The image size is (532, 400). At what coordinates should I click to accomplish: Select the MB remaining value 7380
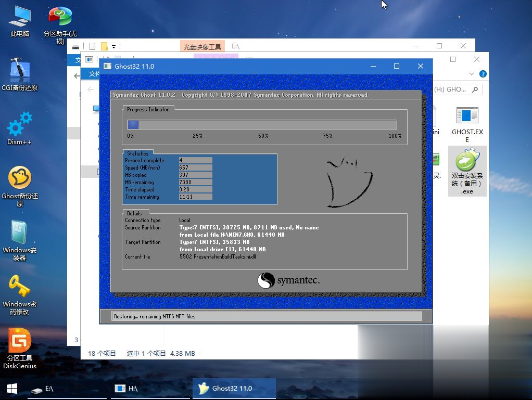(x=195, y=183)
